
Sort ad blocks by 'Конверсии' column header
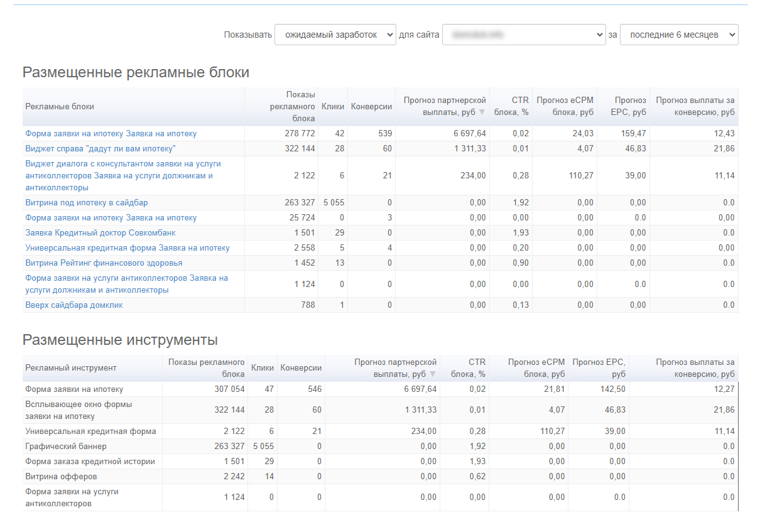coord(371,107)
